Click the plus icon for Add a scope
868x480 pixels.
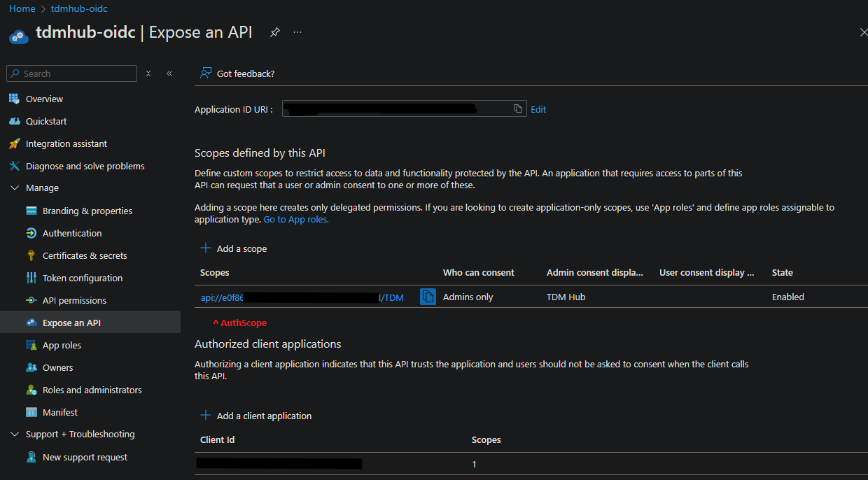coord(206,248)
